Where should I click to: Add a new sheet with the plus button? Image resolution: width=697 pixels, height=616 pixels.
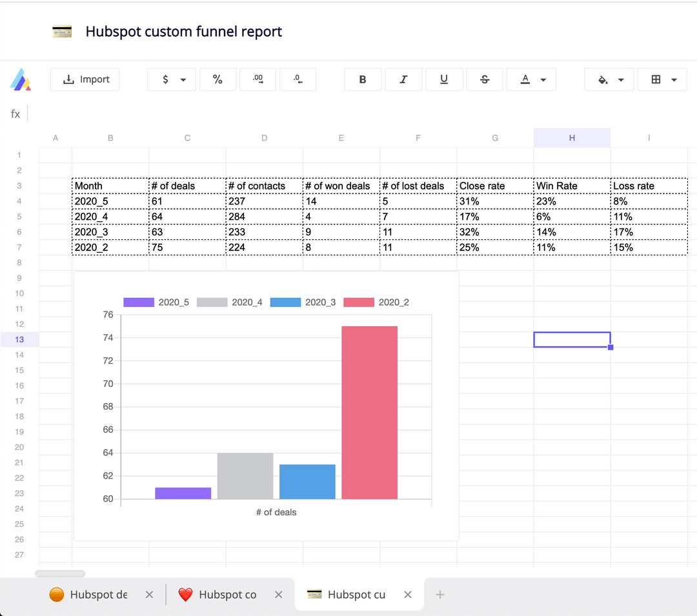click(x=439, y=594)
